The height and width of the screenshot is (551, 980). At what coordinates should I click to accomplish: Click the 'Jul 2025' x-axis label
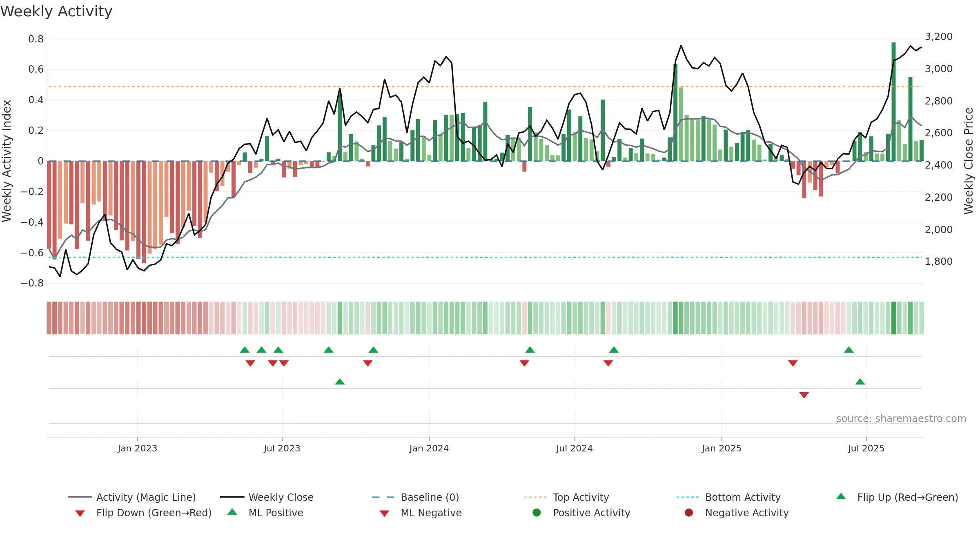[866, 448]
